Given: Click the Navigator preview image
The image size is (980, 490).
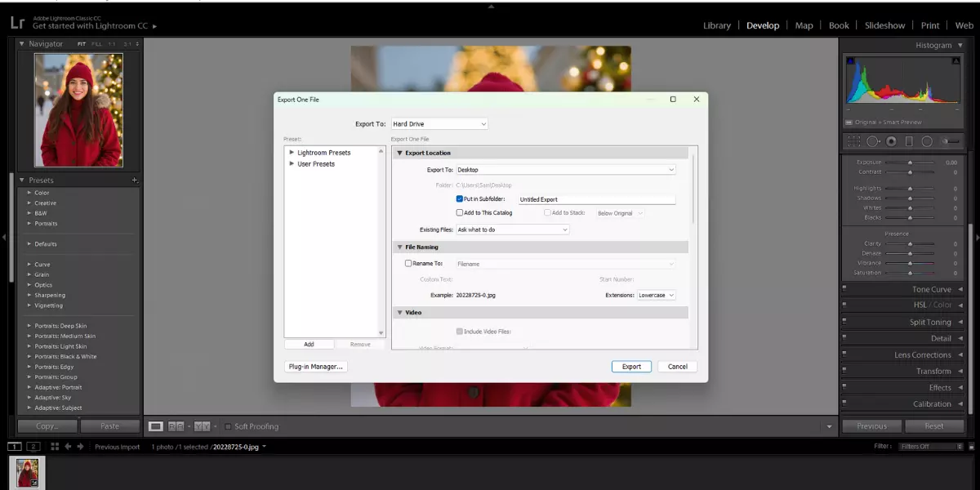Looking at the screenshot, I should 79,110.
